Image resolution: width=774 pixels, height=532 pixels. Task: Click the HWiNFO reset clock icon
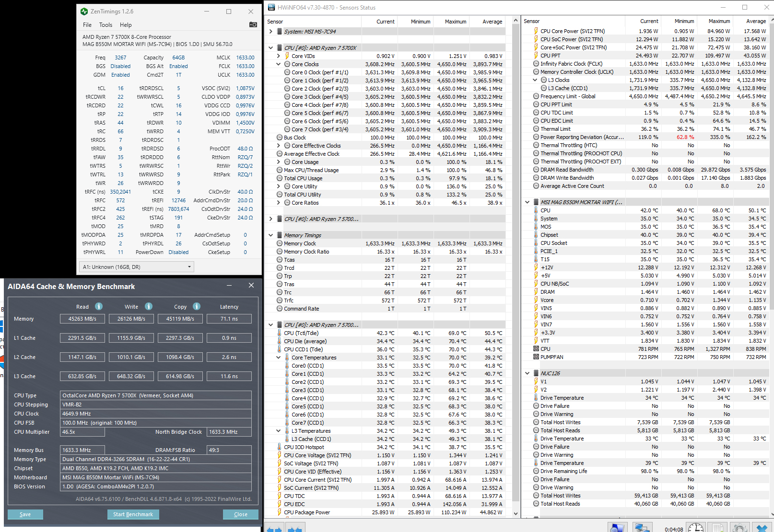tap(696, 528)
